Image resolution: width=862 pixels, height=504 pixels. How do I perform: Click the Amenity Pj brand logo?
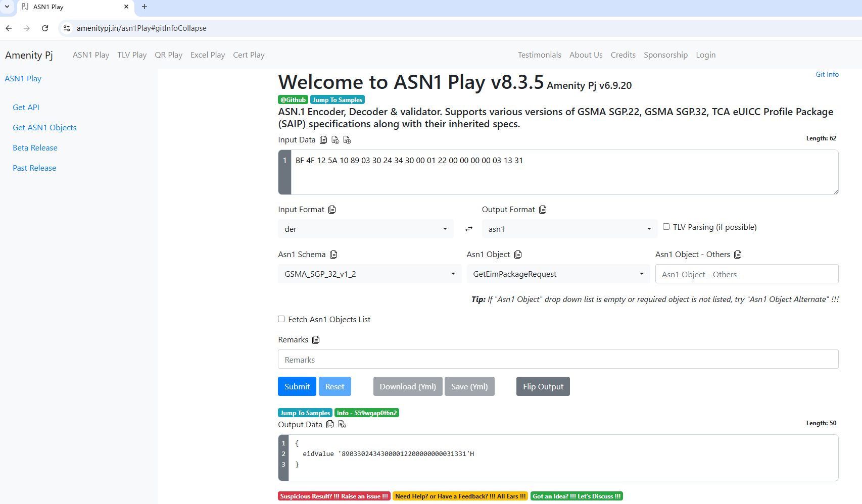pos(29,55)
